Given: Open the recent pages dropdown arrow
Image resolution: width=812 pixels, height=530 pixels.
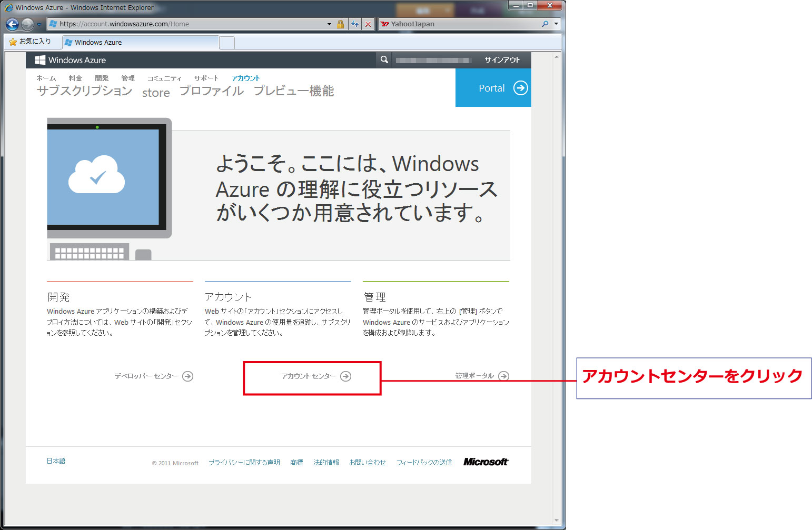Looking at the screenshot, I should 39,24.
